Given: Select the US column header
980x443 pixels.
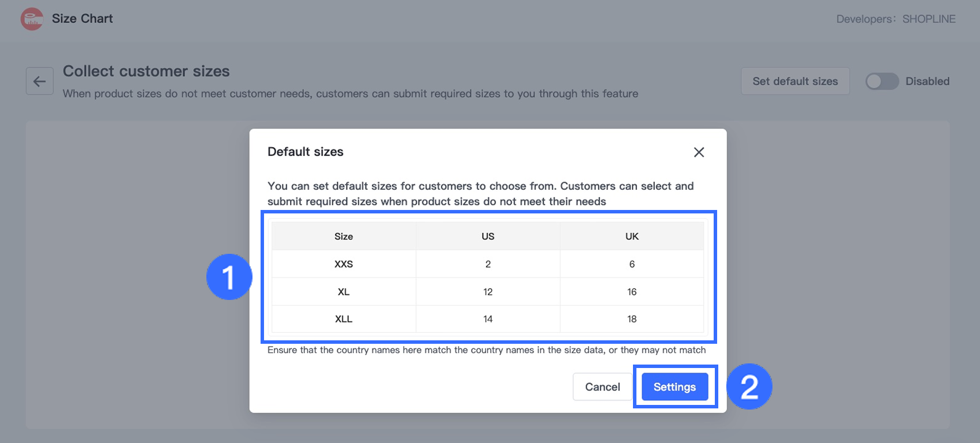Looking at the screenshot, I should pyautogui.click(x=488, y=236).
